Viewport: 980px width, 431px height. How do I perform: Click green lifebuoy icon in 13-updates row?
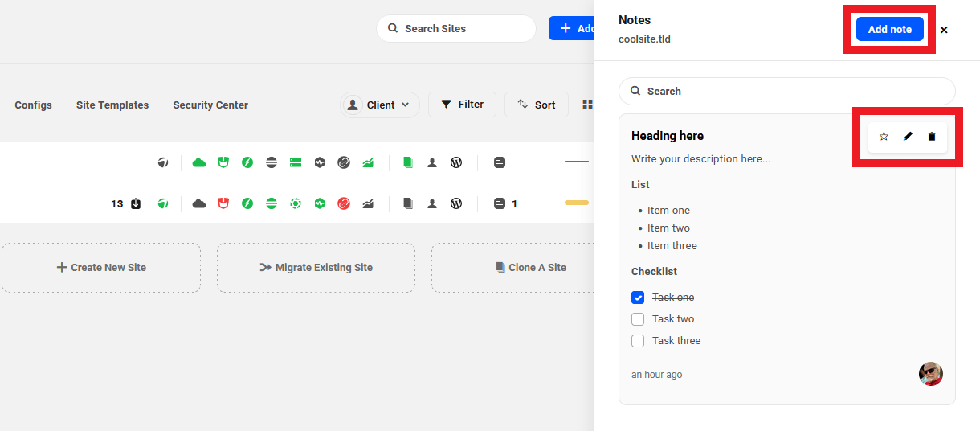pyautogui.click(x=296, y=204)
